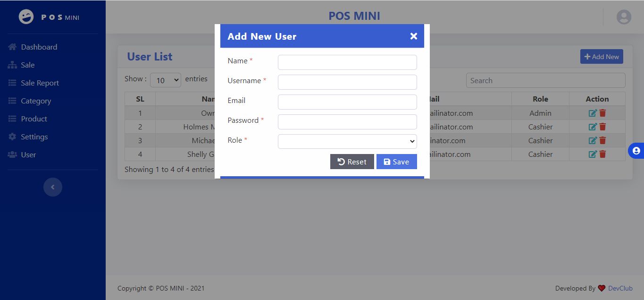Focus the Password input field
The height and width of the screenshot is (300, 644).
[x=347, y=122]
